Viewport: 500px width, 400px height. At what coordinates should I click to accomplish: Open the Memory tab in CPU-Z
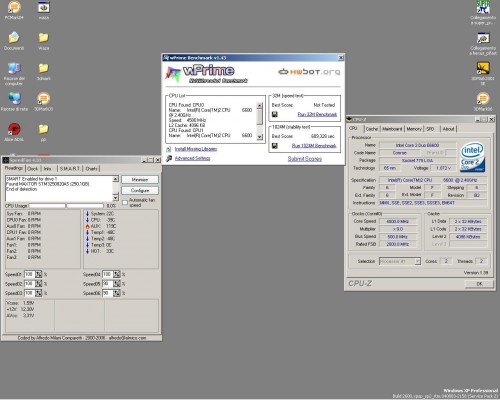pyautogui.click(x=414, y=129)
